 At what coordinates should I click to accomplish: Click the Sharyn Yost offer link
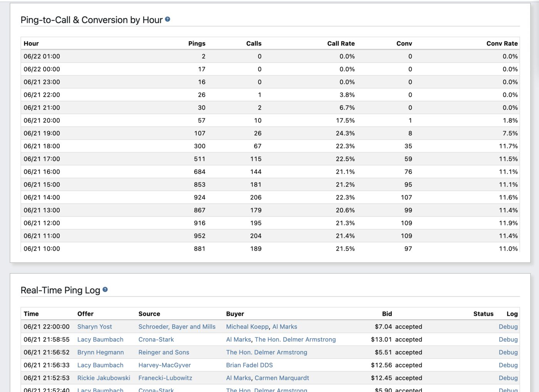pyautogui.click(x=95, y=327)
